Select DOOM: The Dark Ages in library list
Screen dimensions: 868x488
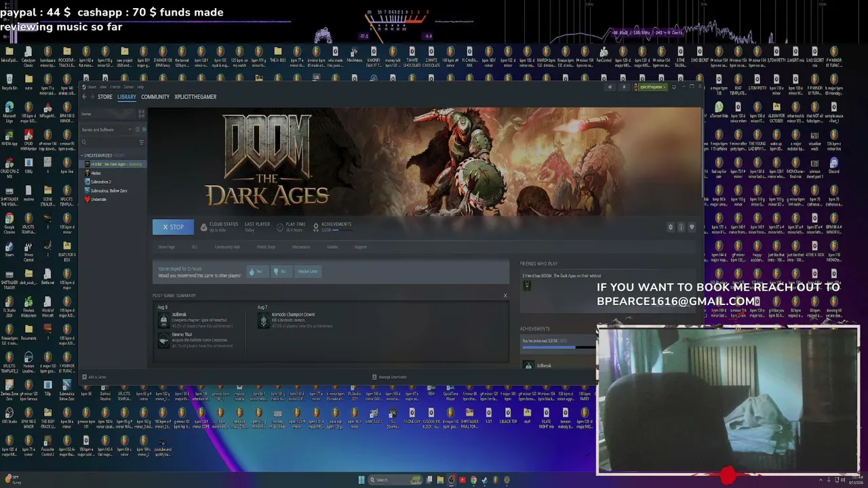coord(114,164)
